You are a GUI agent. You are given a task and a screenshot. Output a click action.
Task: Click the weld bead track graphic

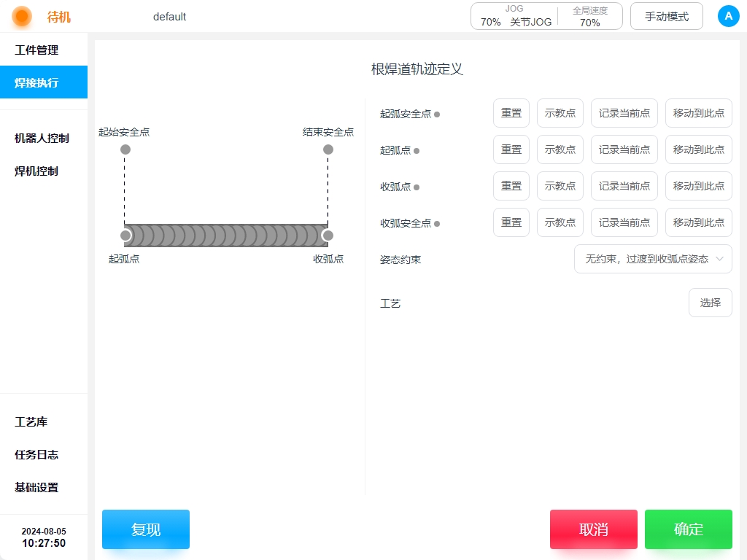click(226, 236)
